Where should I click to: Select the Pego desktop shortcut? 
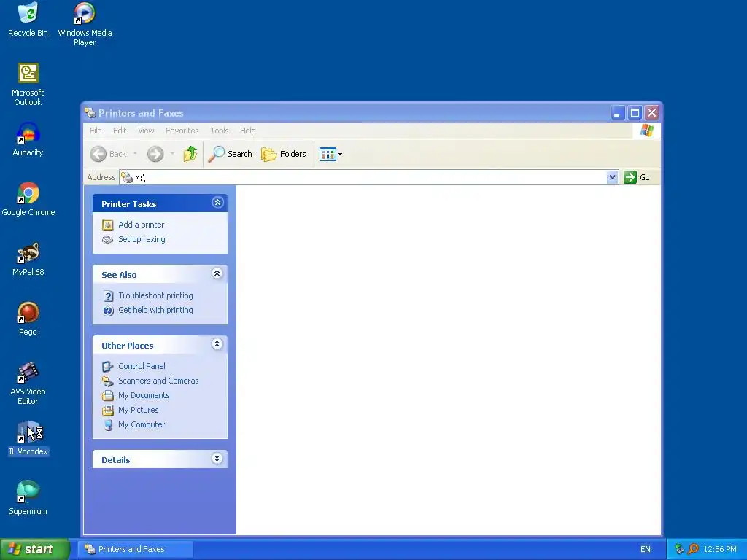pos(28,319)
